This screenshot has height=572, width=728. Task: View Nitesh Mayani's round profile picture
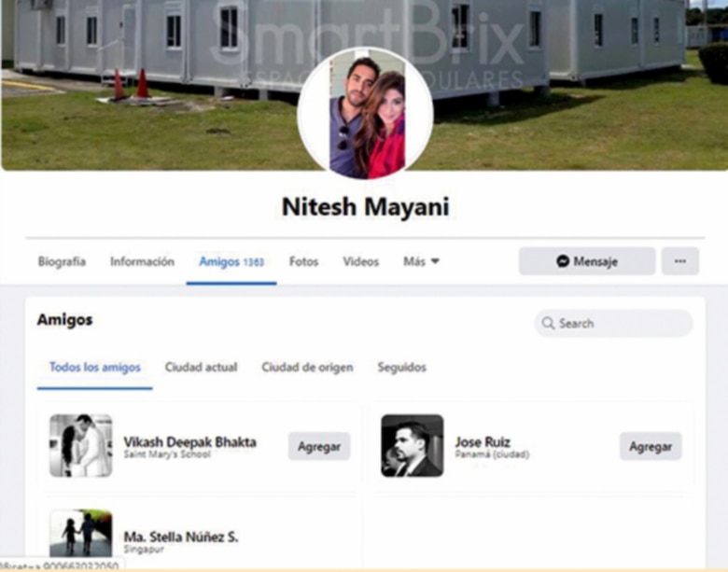point(365,115)
